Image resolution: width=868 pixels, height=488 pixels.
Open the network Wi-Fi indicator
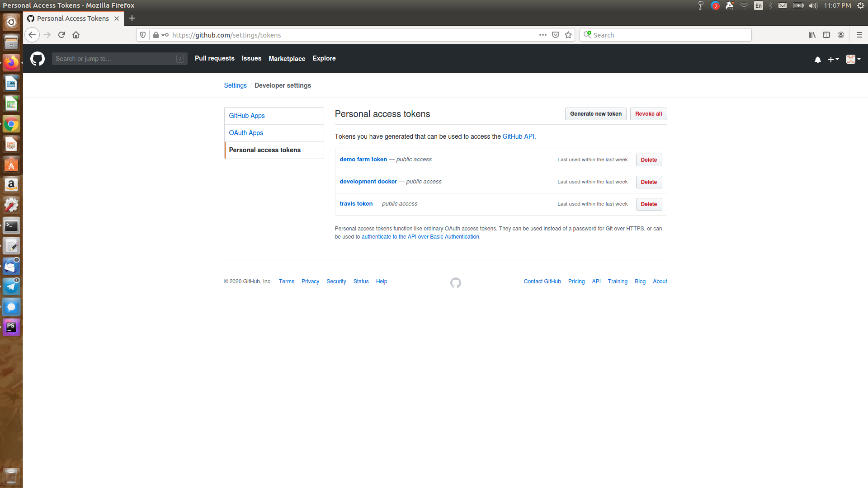tap(744, 5)
